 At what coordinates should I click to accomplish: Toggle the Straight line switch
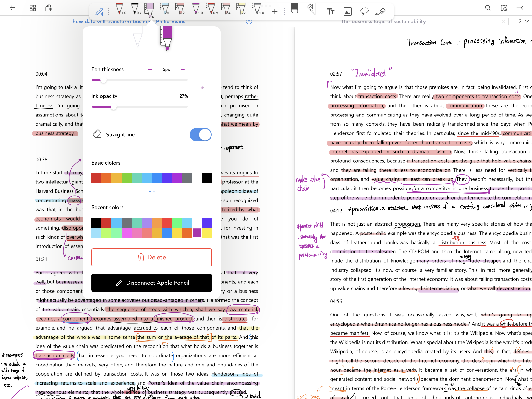200,135
